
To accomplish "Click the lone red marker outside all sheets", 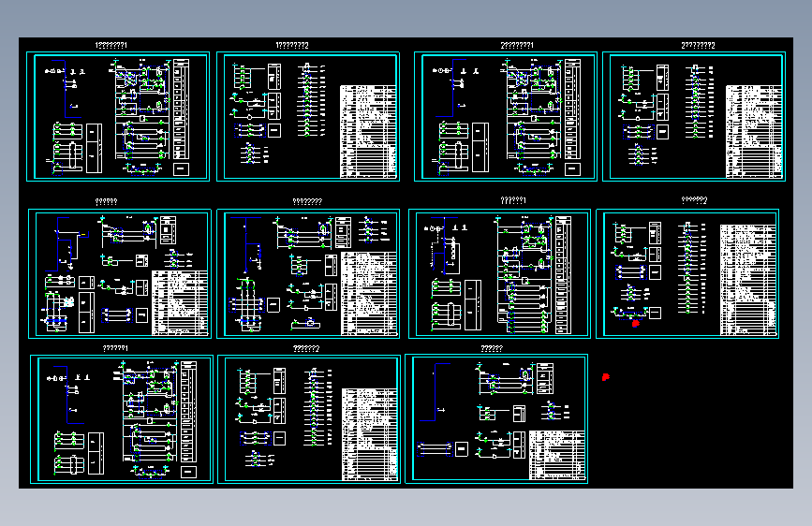I will 605,377.
